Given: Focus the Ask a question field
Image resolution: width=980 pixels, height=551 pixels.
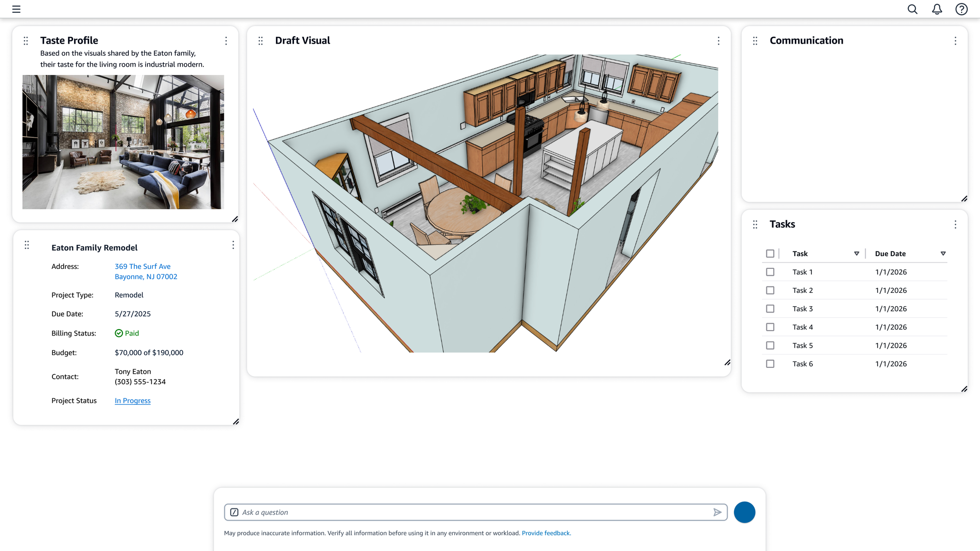Looking at the screenshot, I should coord(470,512).
